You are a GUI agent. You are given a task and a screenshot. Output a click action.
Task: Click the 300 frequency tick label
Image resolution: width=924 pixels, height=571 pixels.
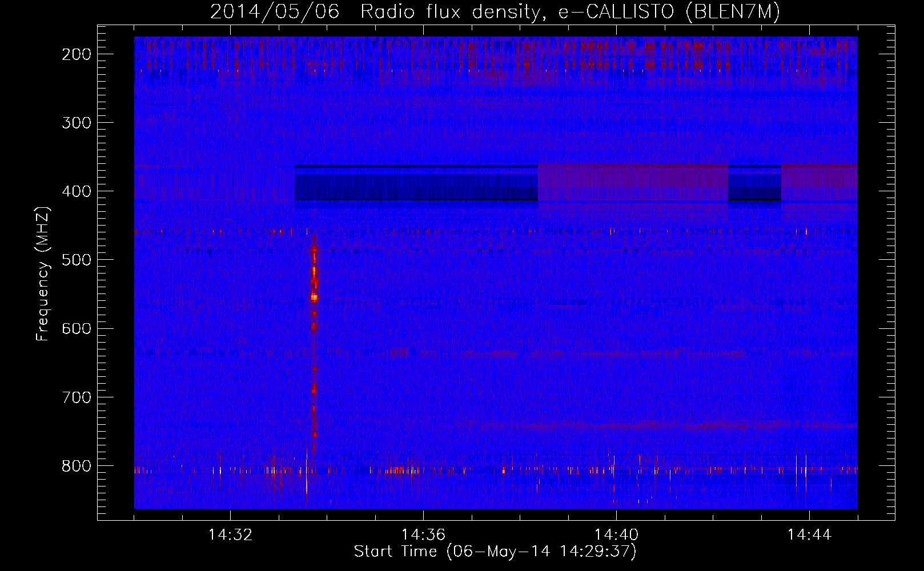coord(77,123)
